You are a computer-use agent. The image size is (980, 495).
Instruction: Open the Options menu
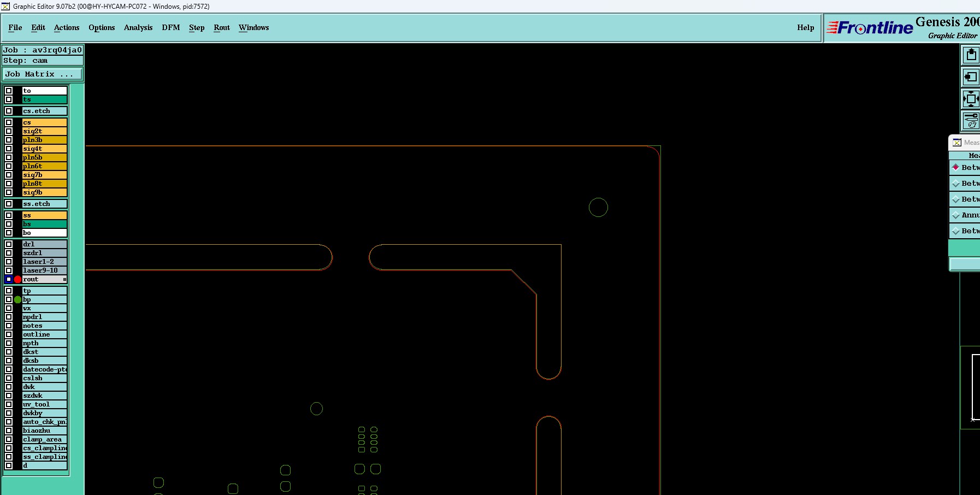tap(102, 28)
